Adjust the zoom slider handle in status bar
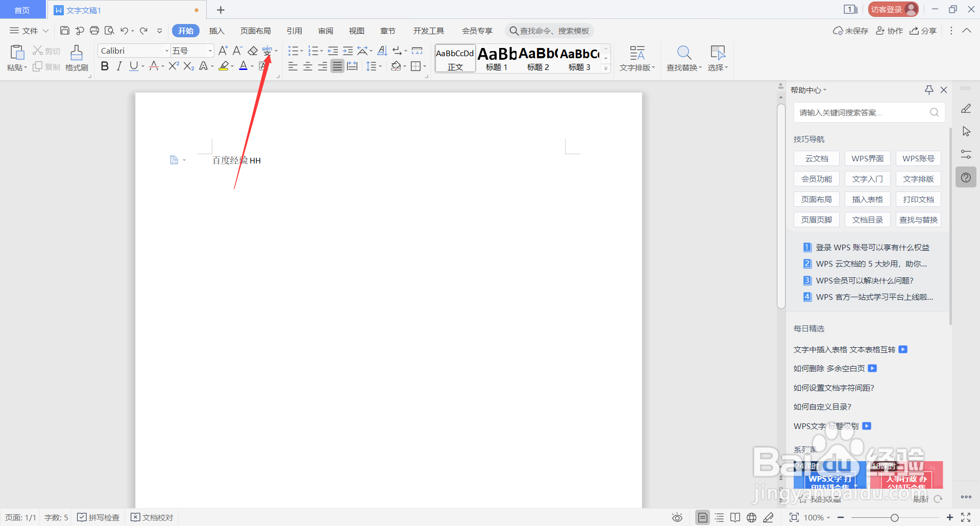This screenshot has width=980, height=526. click(894, 517)
